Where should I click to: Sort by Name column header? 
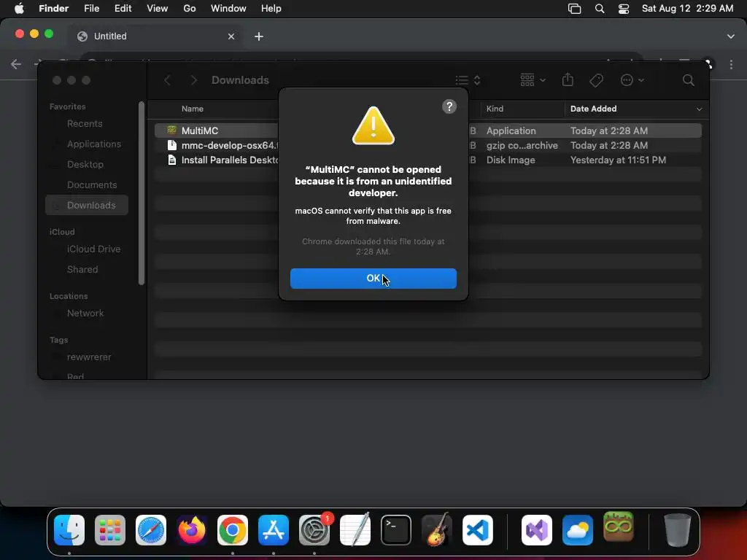point(193,109)
